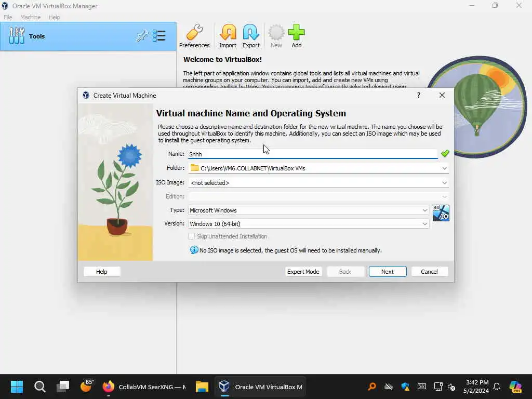Click the green name-valid checkmark icon

(445, 153)
